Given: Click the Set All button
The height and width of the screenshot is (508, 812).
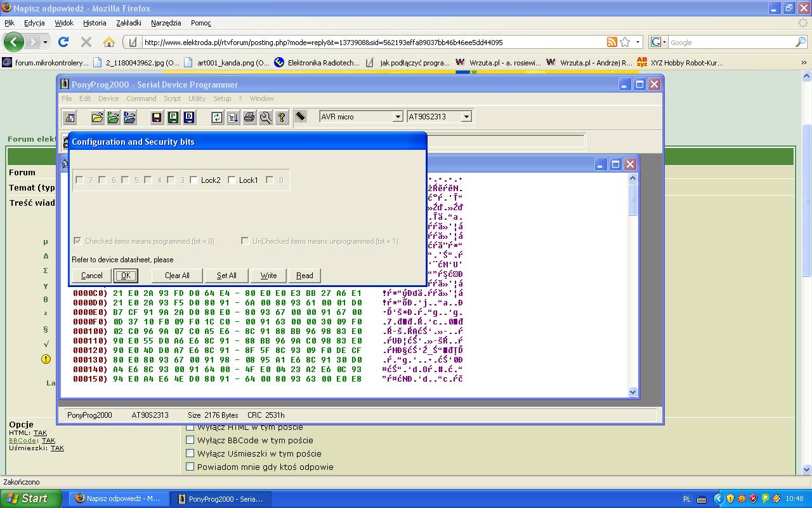Looking at the screenshot, I should [226, 276].
